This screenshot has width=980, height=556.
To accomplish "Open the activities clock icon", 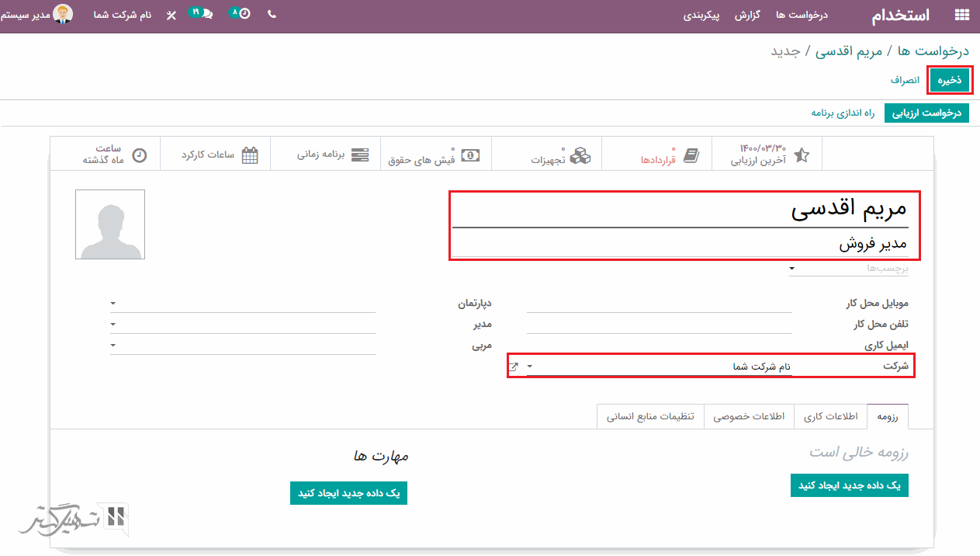I will pyautogui.click(x=243, y=14).
